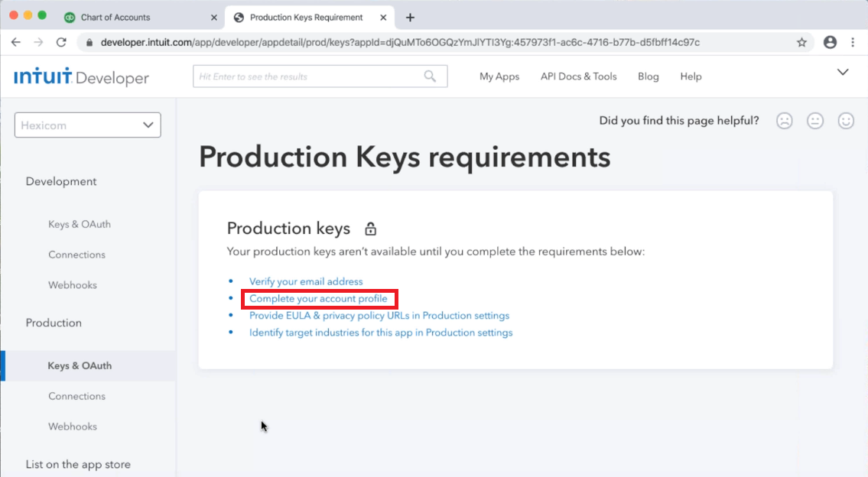Close the Production Keys Requirement tab
Viewport: 868px width, 477px height.
383,18
